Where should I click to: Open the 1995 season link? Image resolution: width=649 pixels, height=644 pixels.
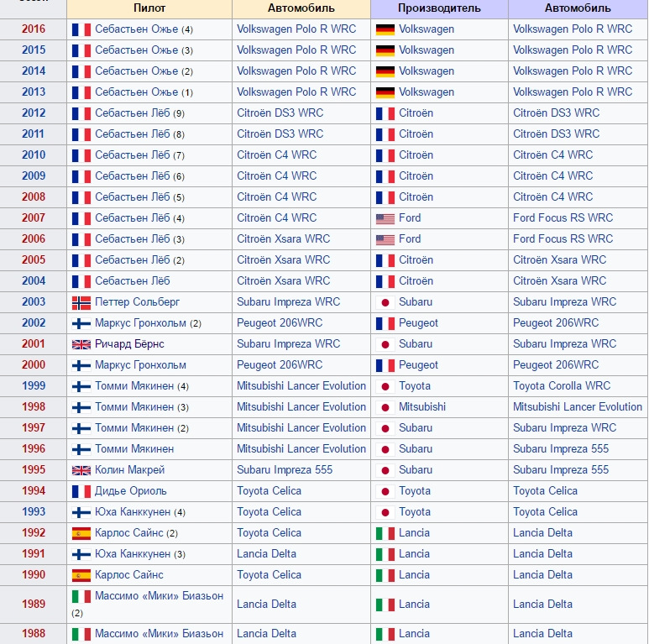34,470
